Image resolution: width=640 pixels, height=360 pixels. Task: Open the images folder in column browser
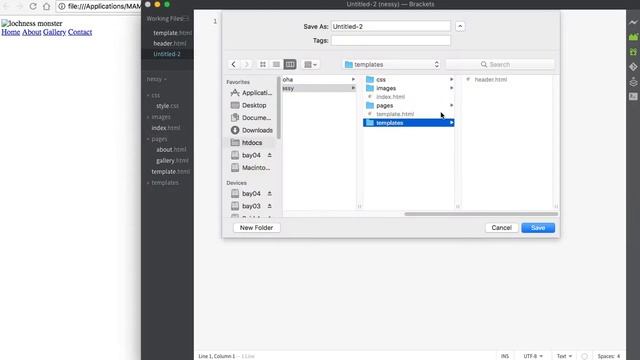pos(409,88)
